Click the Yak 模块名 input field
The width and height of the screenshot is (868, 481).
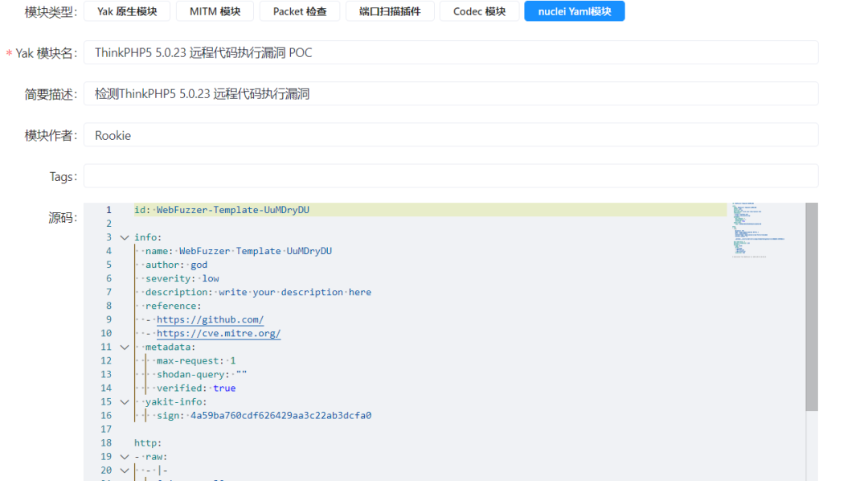[x=451, y=52]
